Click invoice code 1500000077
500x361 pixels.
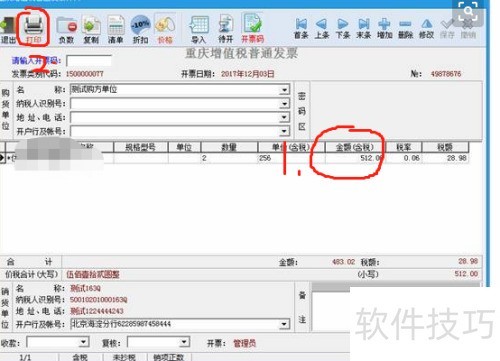point(84,74)
